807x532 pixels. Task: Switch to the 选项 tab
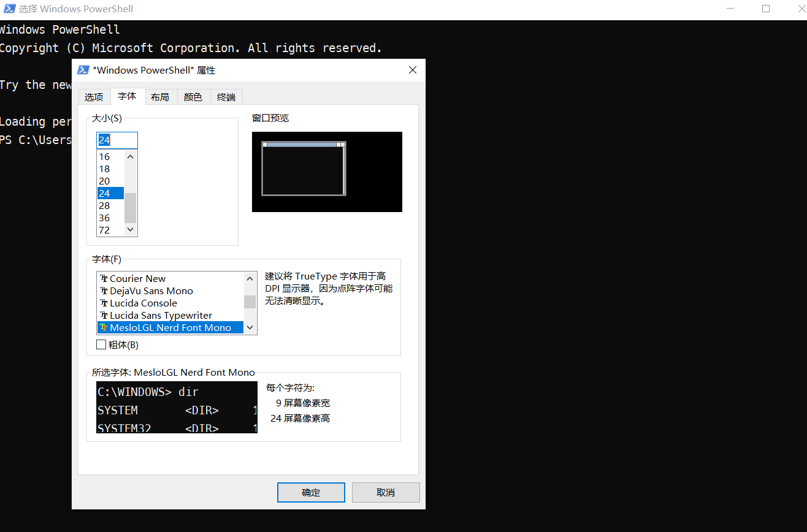tap(94, 97)
